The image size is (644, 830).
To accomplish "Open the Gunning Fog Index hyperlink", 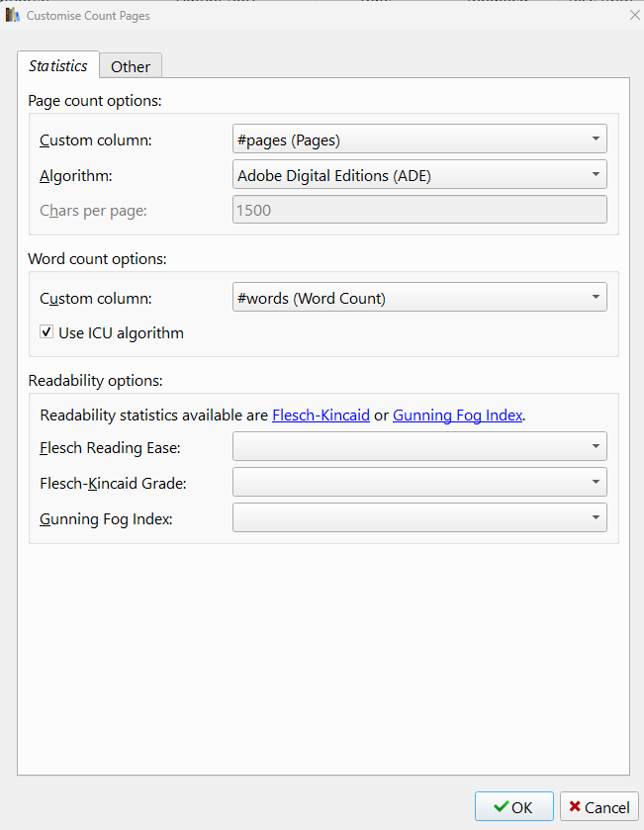I will (x=457, y=415).
